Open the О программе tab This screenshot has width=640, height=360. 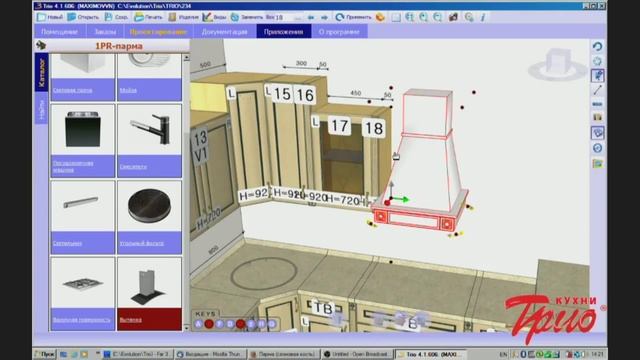click(x=339, y=31)
